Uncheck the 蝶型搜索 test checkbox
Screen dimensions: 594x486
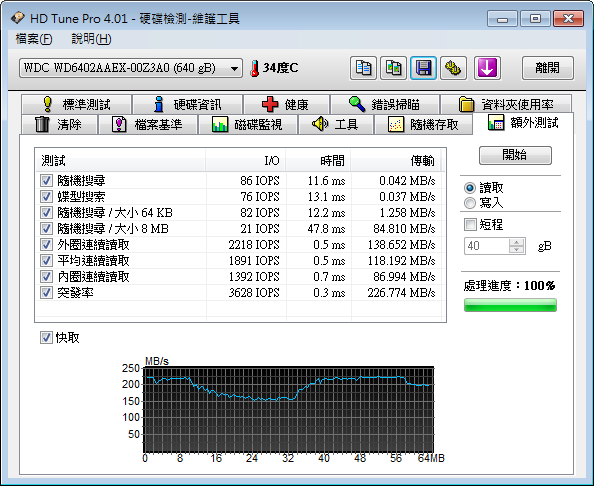pyautogui.click(x=46, y=197)
